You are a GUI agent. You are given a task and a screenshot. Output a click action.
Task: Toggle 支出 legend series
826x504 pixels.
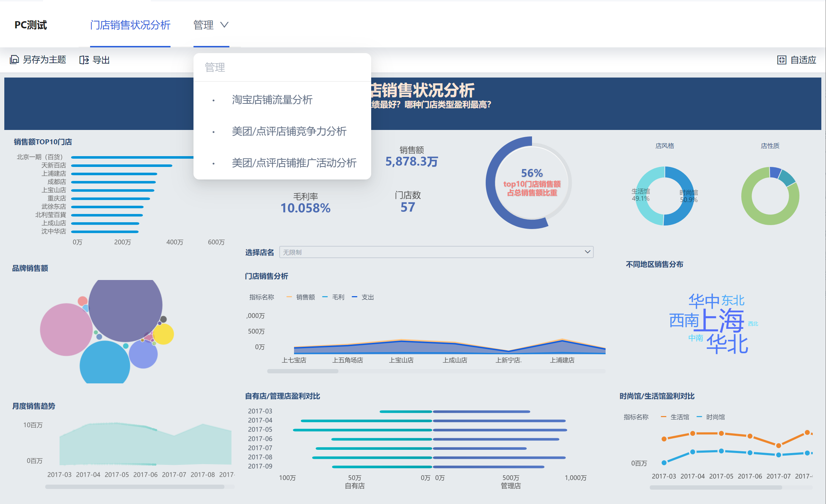[x=367, y=297]
